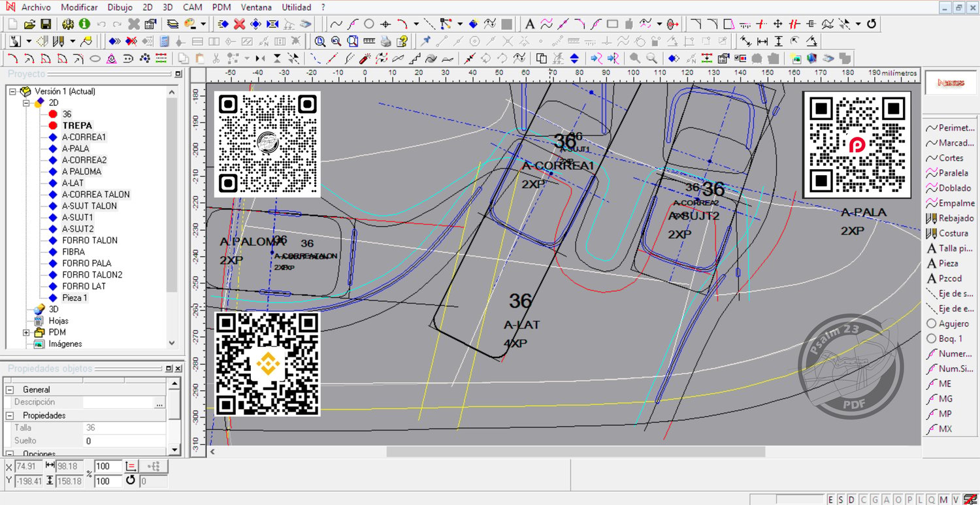Expand the PDM tree node
The height and width of the screenshot is (505, 980).
tap(25, 333)
